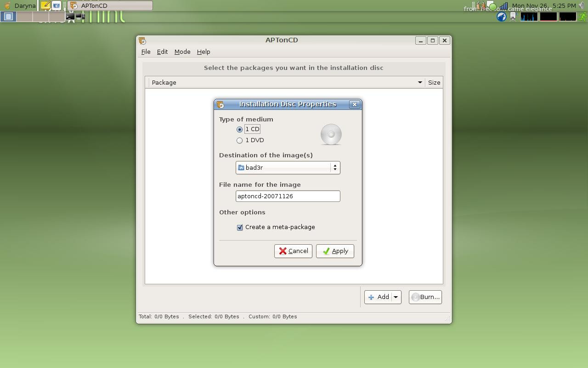Maximize the APTonCD window

[x=432, y=40]
